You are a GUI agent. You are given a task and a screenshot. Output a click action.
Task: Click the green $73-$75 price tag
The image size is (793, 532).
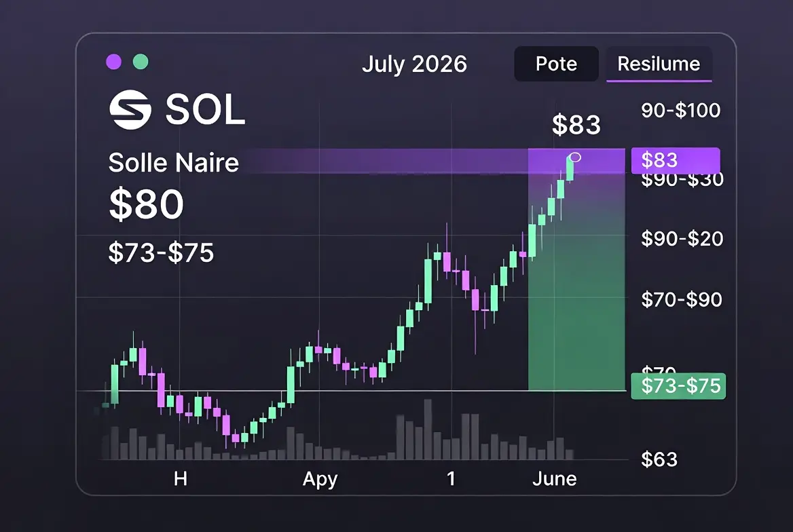(679, 386)
